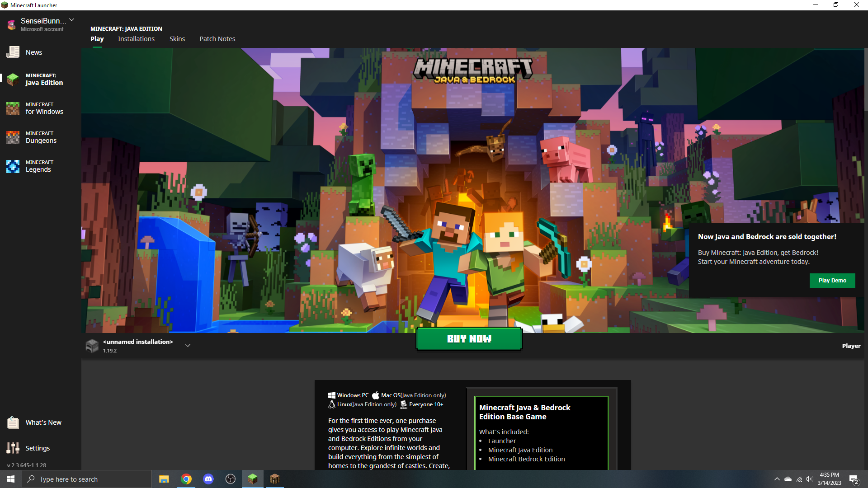
Task: Click the green BUY NOW button
Action: pyautogui.click(x=469, y=339)
